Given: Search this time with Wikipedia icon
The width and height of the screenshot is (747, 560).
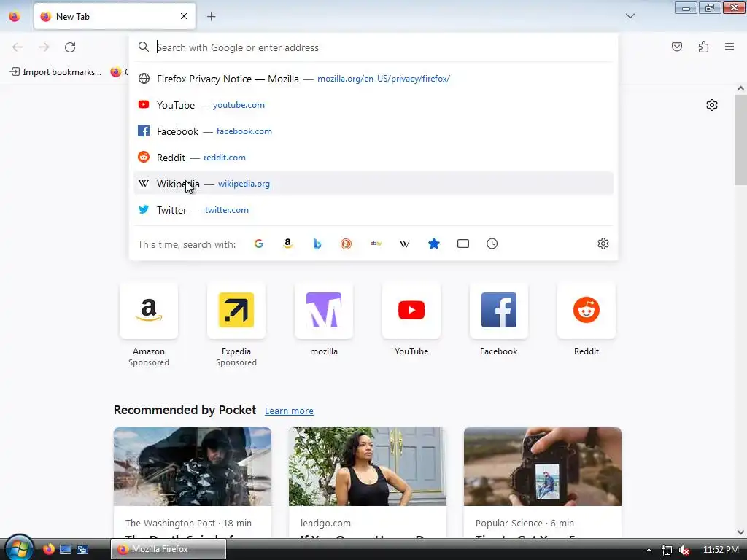Looking at the screenshot, I should (x=404, y=244).
